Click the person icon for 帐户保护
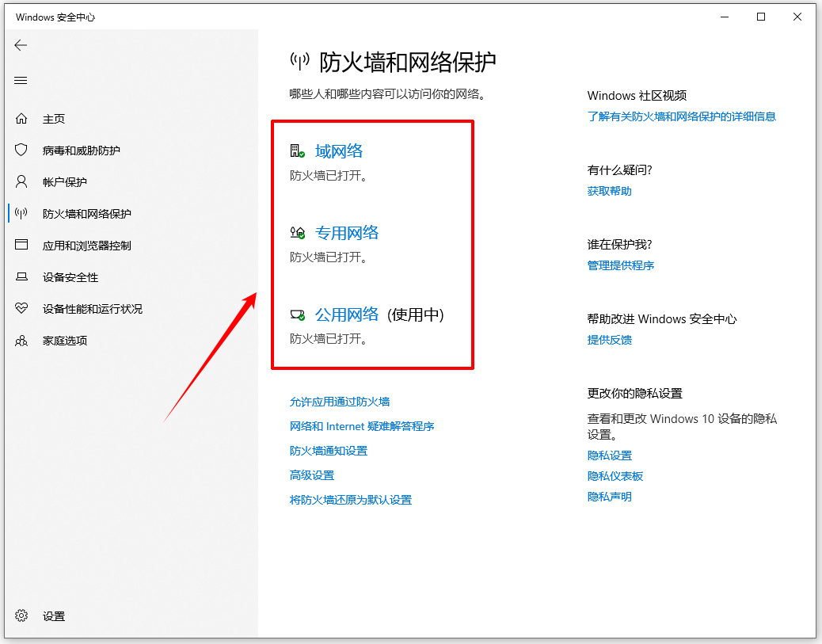The height and width of the screenshot is (644, 822). (21, 181)
